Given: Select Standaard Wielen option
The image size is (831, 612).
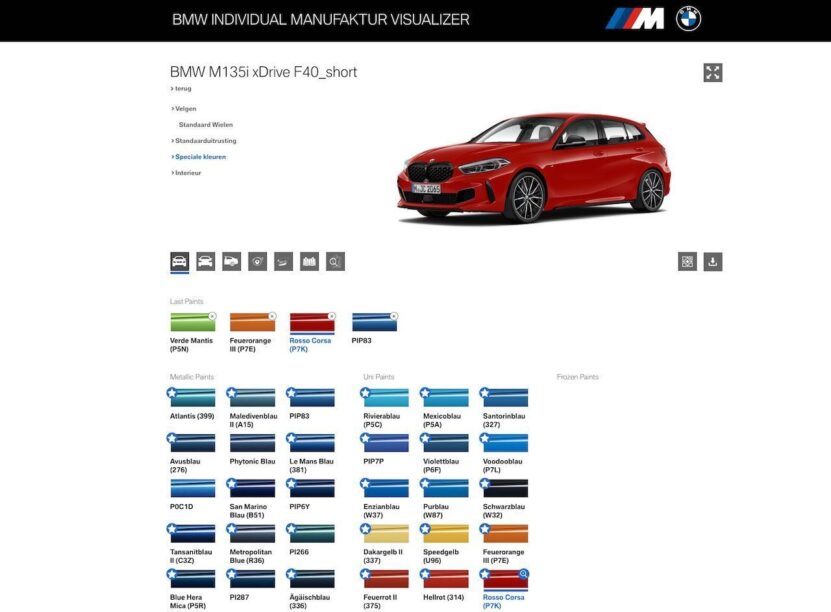Looking at the screenshot, I should tap(206, 125).
